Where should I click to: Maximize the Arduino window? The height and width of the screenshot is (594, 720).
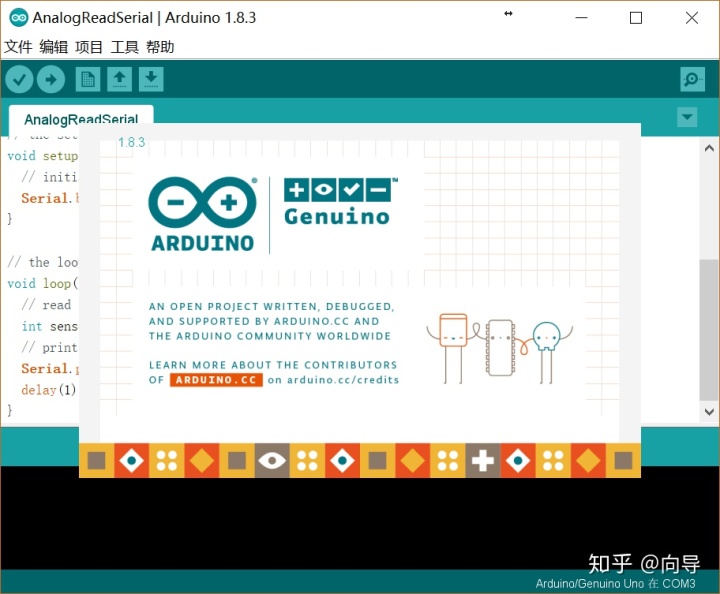[x=636, y=18]
